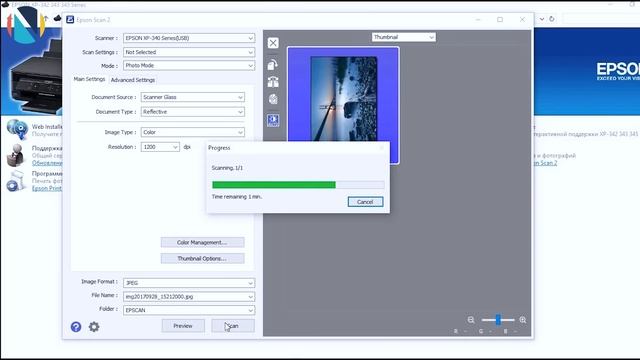Screen dimensions: 640x360
Task: Open the Resolution dropdown showing 1200
Action: click(160, 147)
